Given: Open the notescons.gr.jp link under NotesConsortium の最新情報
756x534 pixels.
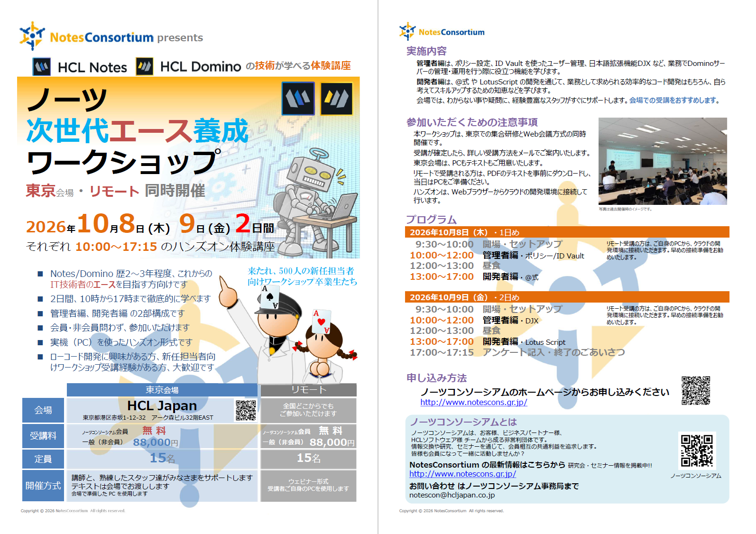Looking at the screenshot, I should click(462, 474).
